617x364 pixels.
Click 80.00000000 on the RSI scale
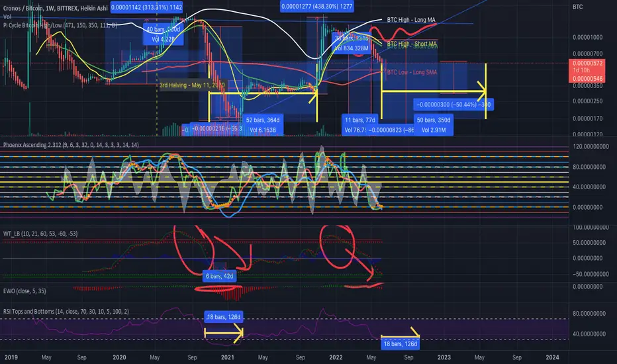tap(589, 314)
